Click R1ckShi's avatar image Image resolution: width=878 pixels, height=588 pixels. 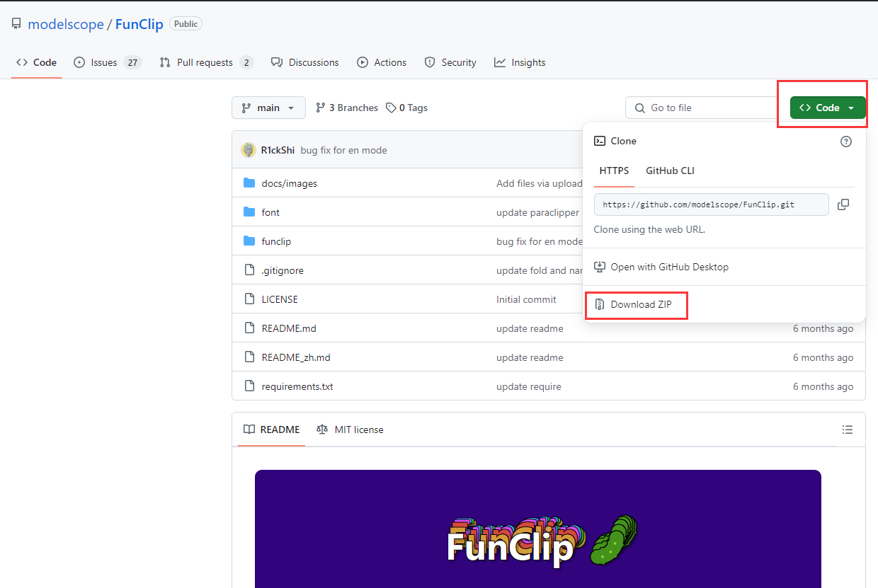pyautogui.click(x=249, y=150)
